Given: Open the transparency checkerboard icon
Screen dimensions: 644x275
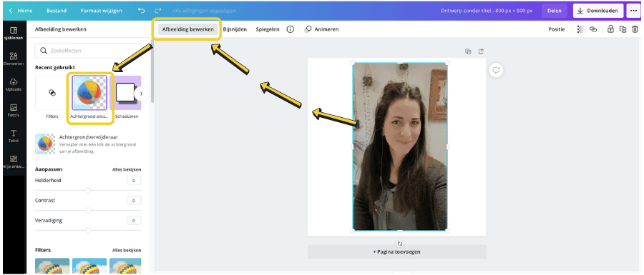Looking at the screenshot, I should tap(580, 29).
